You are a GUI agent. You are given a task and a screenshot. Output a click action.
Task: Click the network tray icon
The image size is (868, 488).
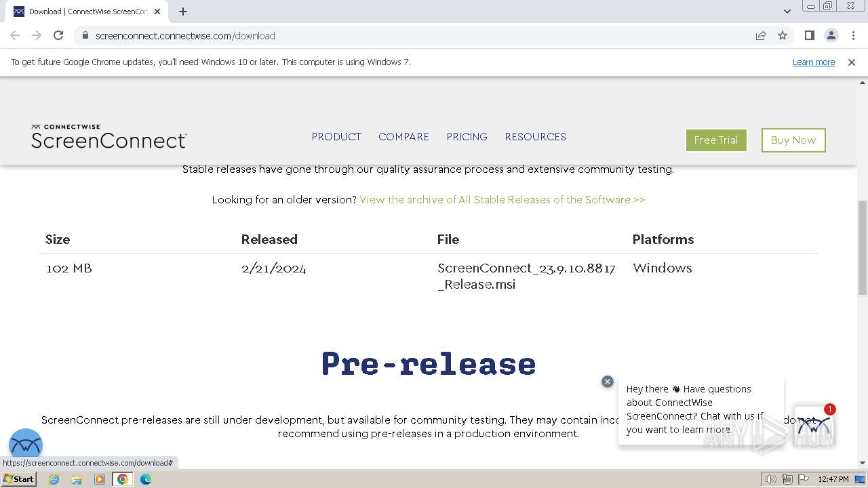click(787, 479)
